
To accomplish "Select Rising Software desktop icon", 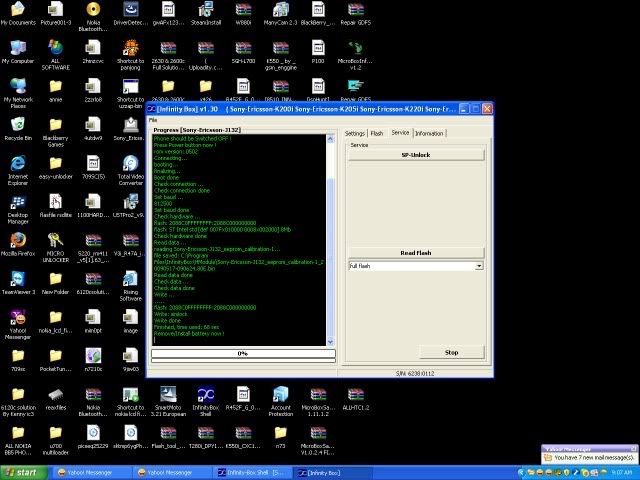I will [x=131, y=286].
